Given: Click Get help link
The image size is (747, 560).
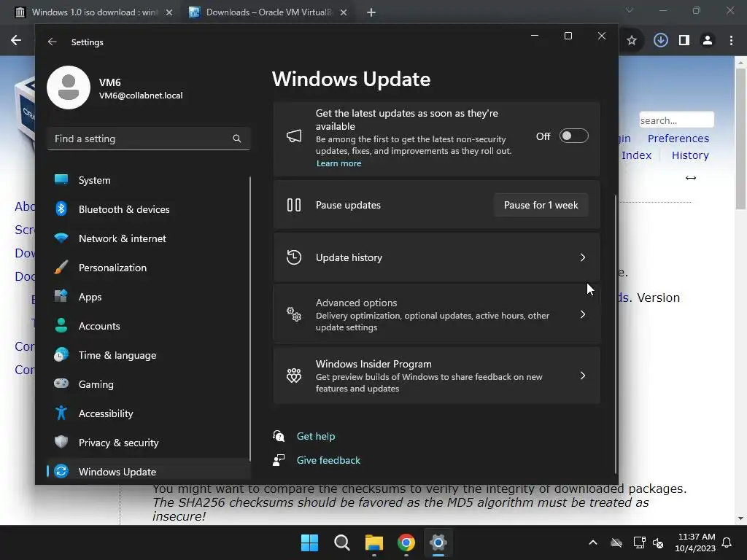Looking at the screenshot, I should point(315,436).
